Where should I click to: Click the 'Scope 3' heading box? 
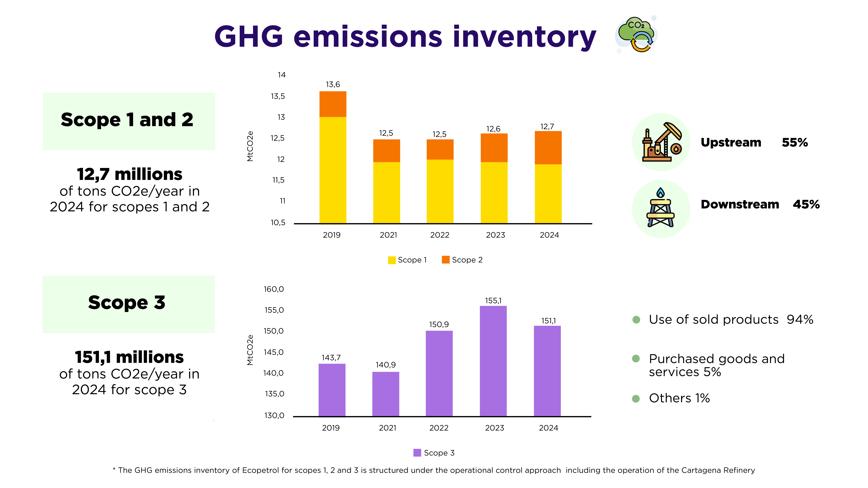click(x=129, y=304)
